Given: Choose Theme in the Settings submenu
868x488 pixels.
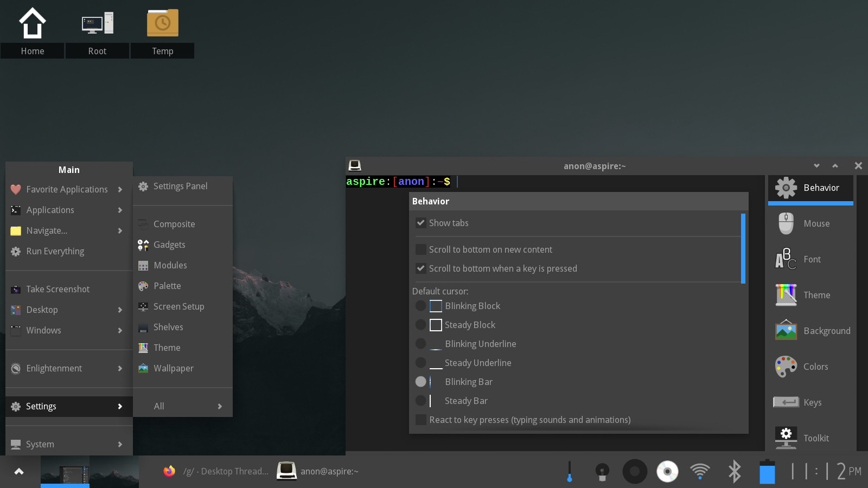Looking at the screenshot, I should pos(183,348).
